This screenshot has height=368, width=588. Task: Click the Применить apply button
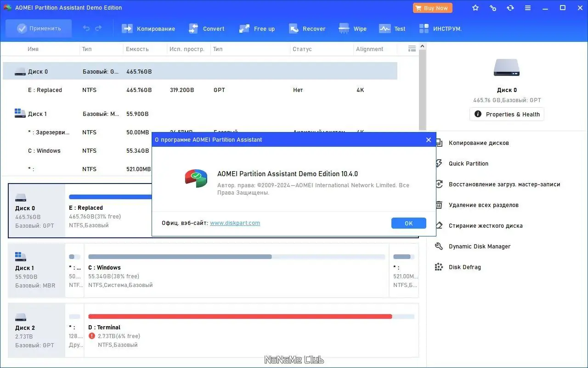[x=39, y=29]
